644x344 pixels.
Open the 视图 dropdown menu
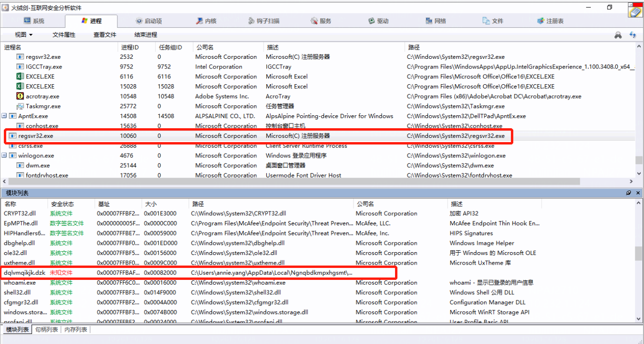point(23,35)
